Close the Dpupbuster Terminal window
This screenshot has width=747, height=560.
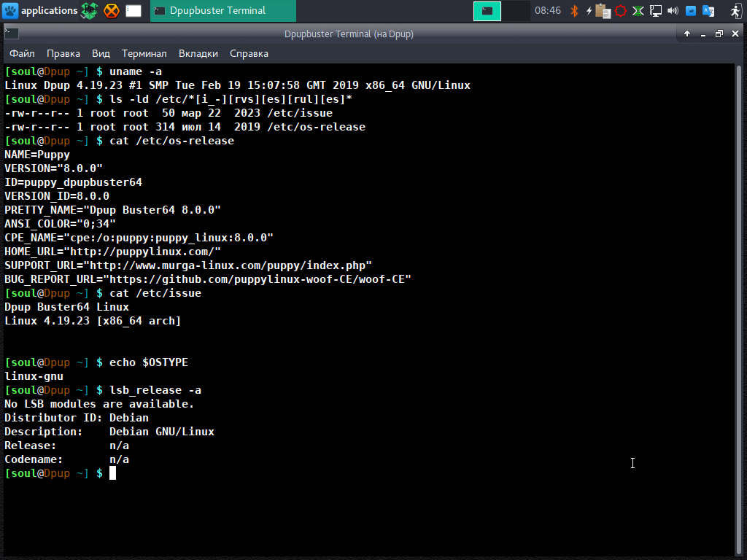[x=735, y=34]
